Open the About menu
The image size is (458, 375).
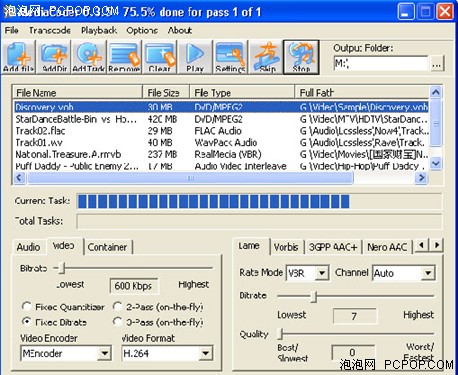pyautogui.click(x=180, y=30)
